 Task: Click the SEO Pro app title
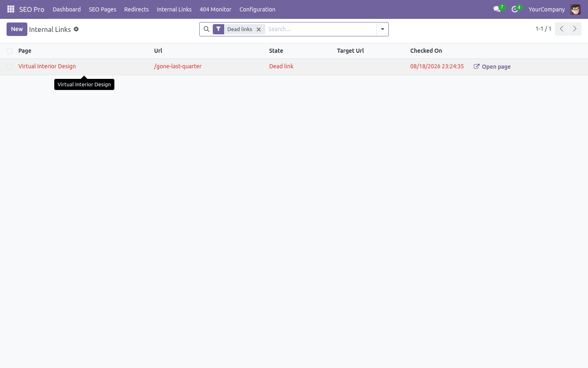coord(32,9)
